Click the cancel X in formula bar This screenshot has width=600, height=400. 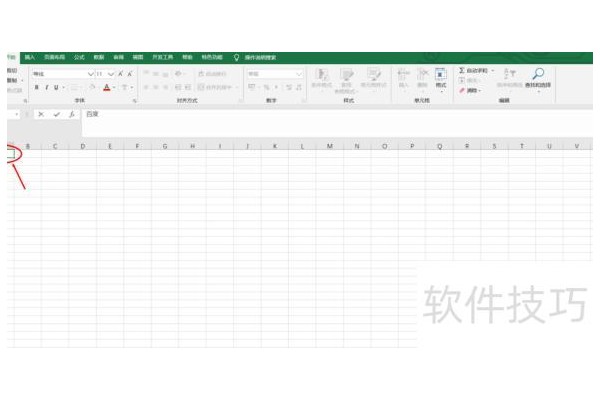41,114
